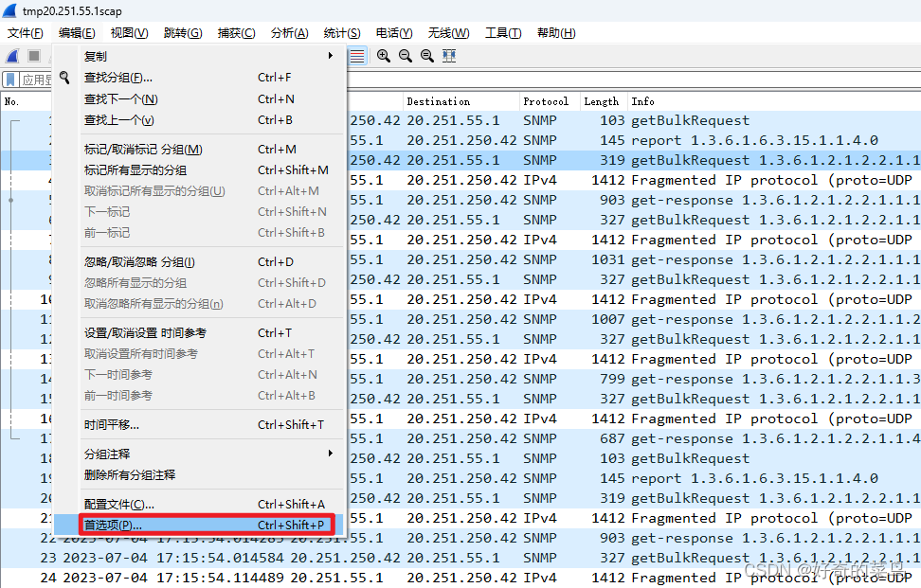
Task: Open the 视图(V) menu
Action: tap(129, 33)
